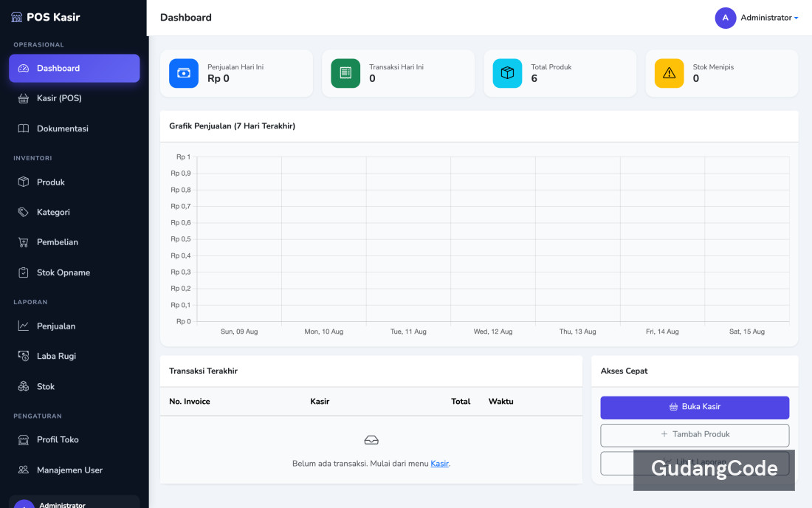Click the "Rp 0" Penjualan Hari Ini value
Screen dimensions: 812x508
tap(218, 79)
